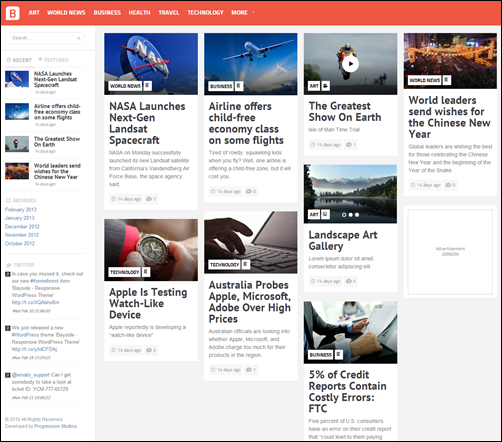This screenshot has width=502, height=442.
Task: Click into the Search field
Action: pyautogui.click(x=45, y=38)
